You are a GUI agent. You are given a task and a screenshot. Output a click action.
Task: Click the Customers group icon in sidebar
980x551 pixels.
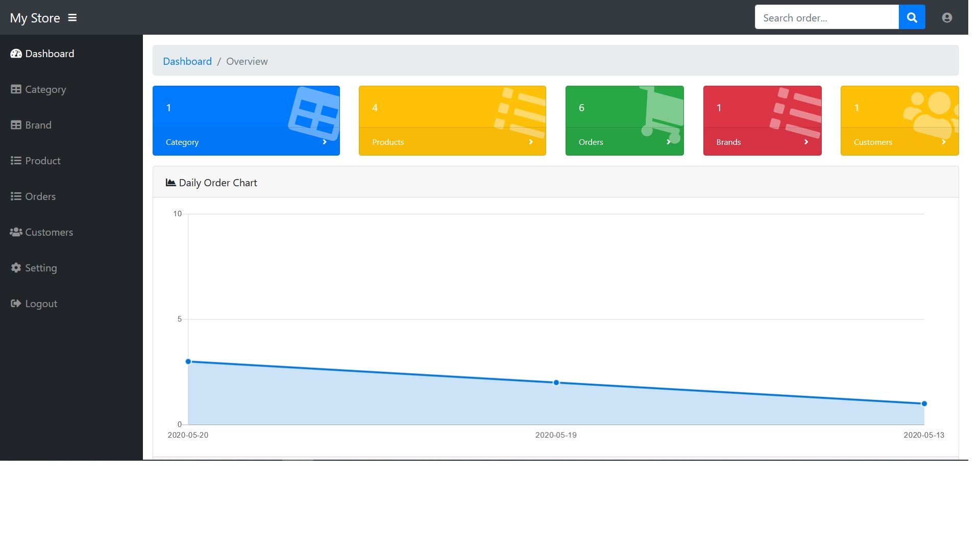point(16,232)
